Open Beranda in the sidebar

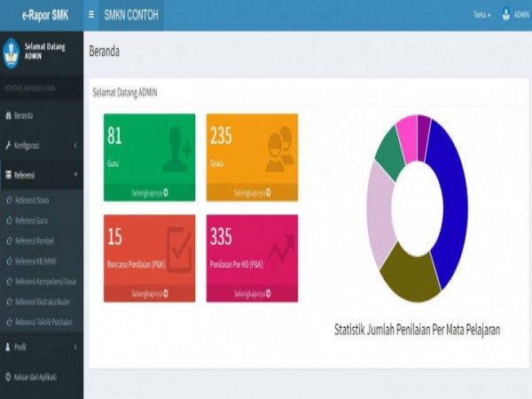pos(42,115)
